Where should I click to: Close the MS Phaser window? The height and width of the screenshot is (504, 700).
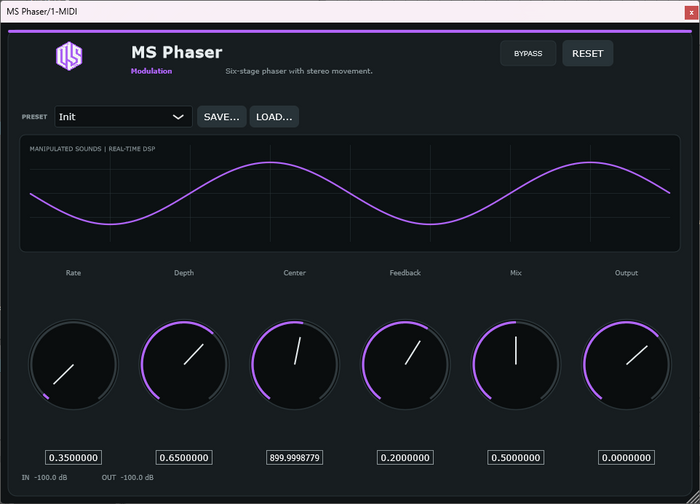pos(691,12)
